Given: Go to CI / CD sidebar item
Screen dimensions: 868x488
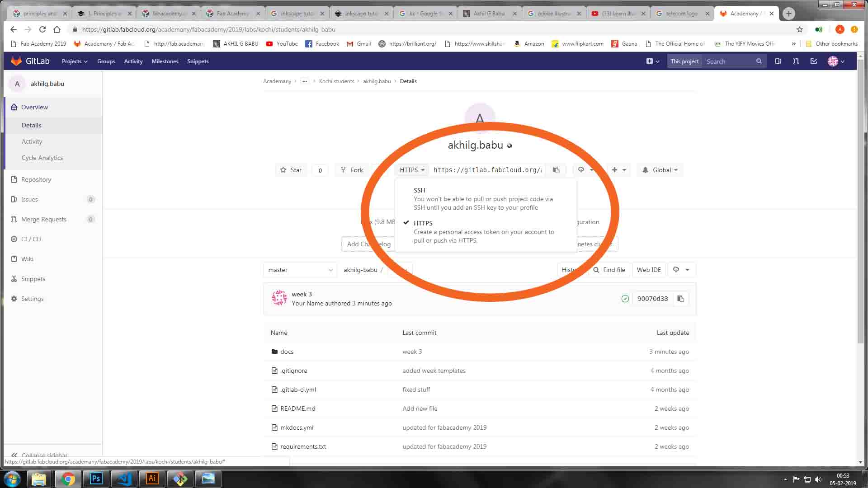Looking at the screenshot, I should click(x=31, y=239).
